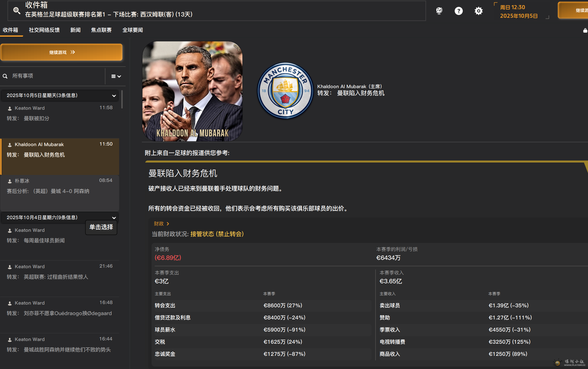Switch to the 社交网络反馈 tab
588x369 pixels.
pyautogui.click(x=44, y=30)
